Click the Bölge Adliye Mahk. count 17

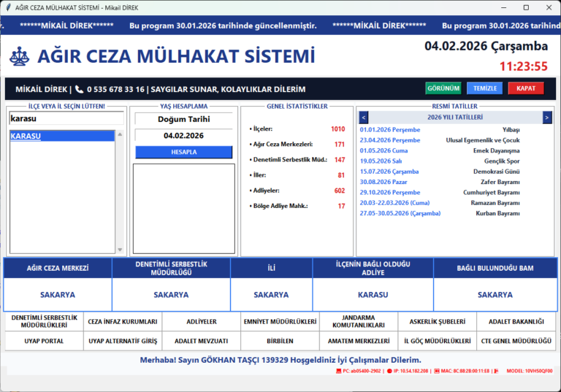pos(341,206)
